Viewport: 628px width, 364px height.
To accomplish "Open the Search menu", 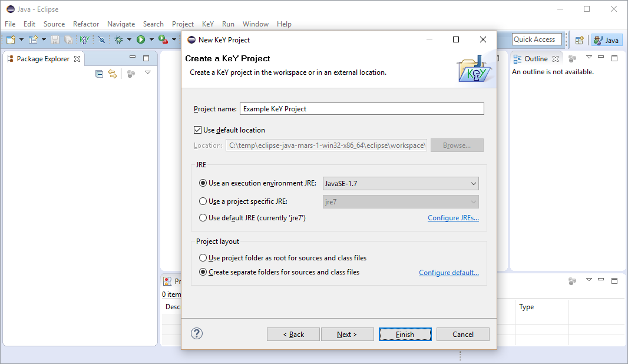I will (x=153, y=24).
